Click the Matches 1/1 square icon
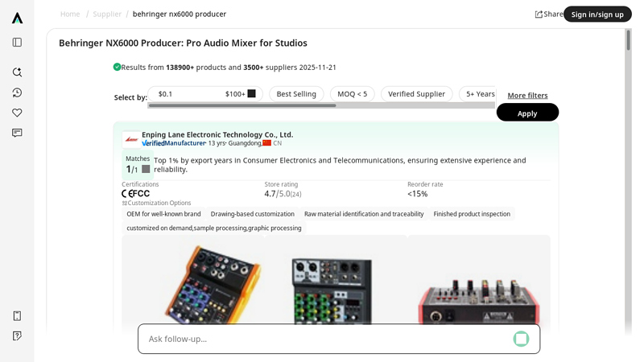This screenshot has width=644, height=362. pyautogui.click(x=146, y=169)
